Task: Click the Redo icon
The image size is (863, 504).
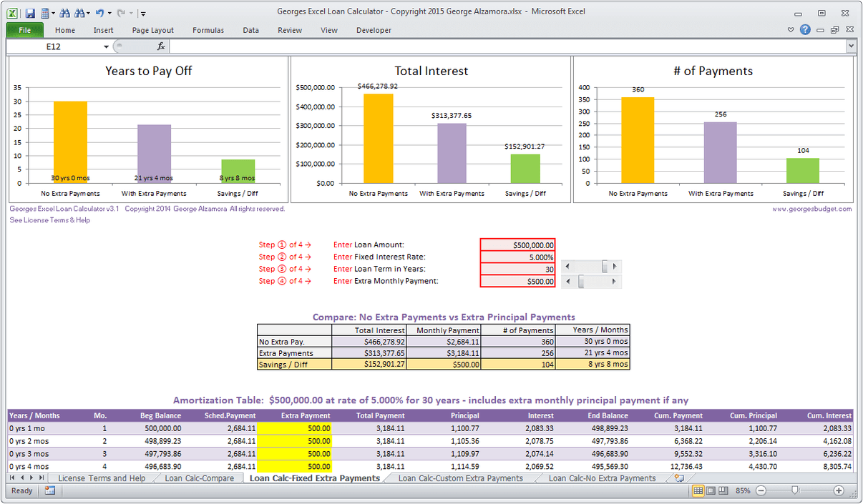Action: 120,12
